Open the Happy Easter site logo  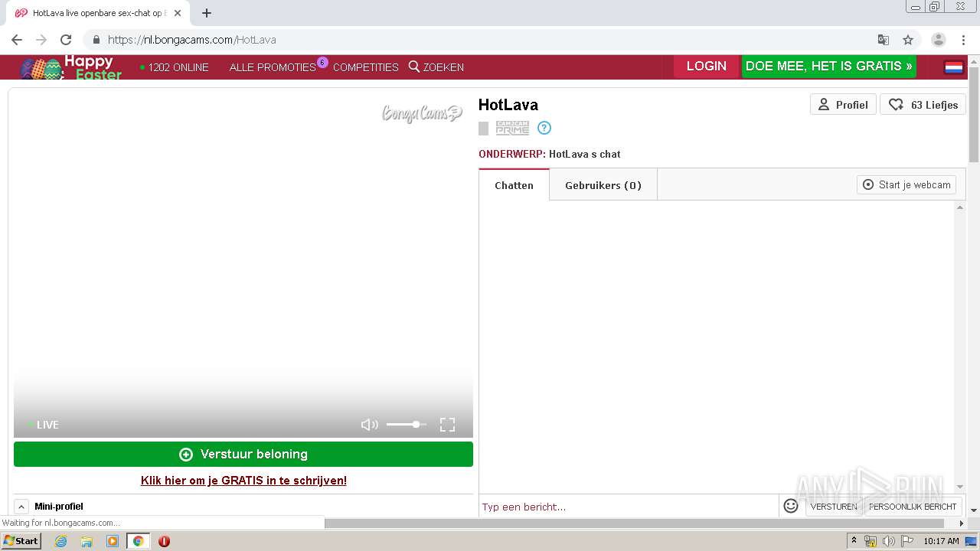coord(71,67)
